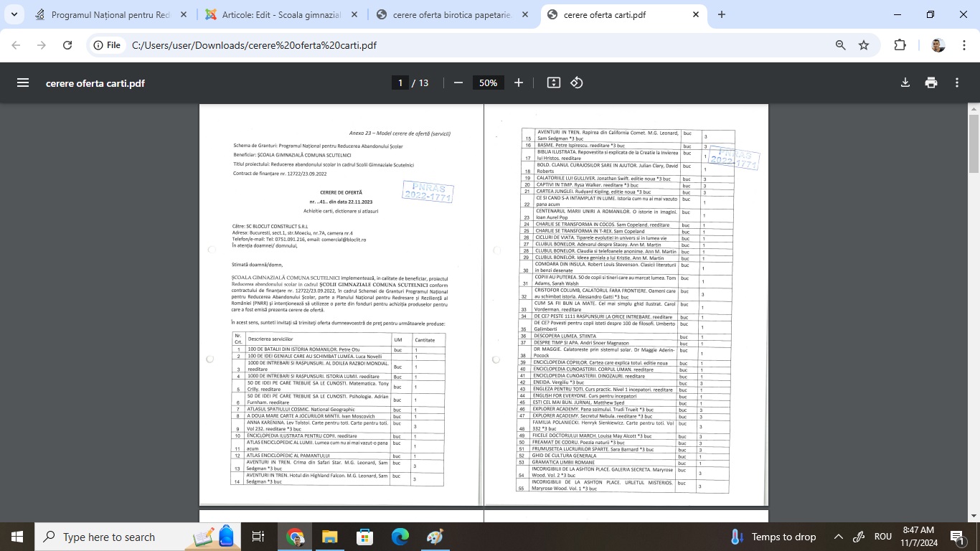The width and height of the screenshot is (980, 551).
Task: Edit the current page number field
Action: point(400,83)
